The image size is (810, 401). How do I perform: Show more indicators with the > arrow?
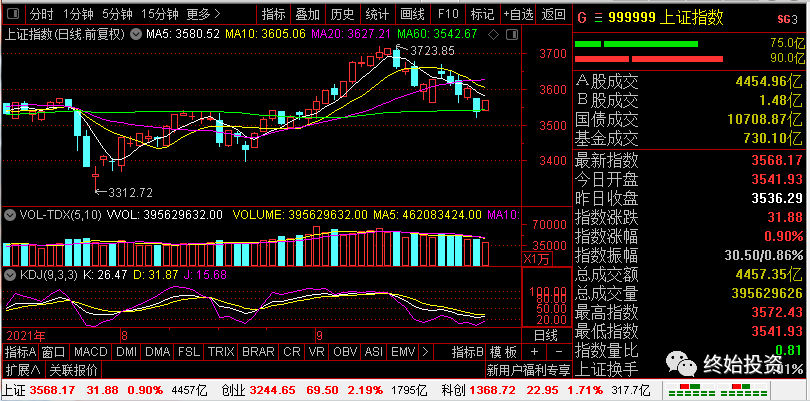click(426, 352)
